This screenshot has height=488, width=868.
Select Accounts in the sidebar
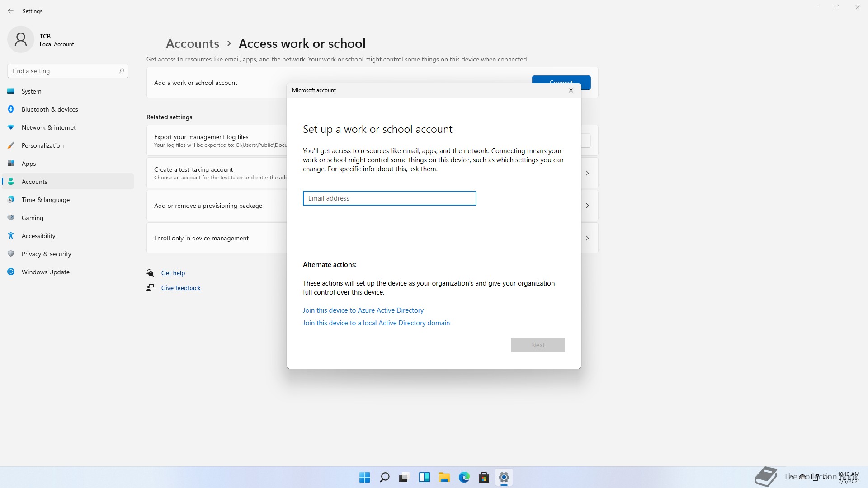click(x=68, y=182)
